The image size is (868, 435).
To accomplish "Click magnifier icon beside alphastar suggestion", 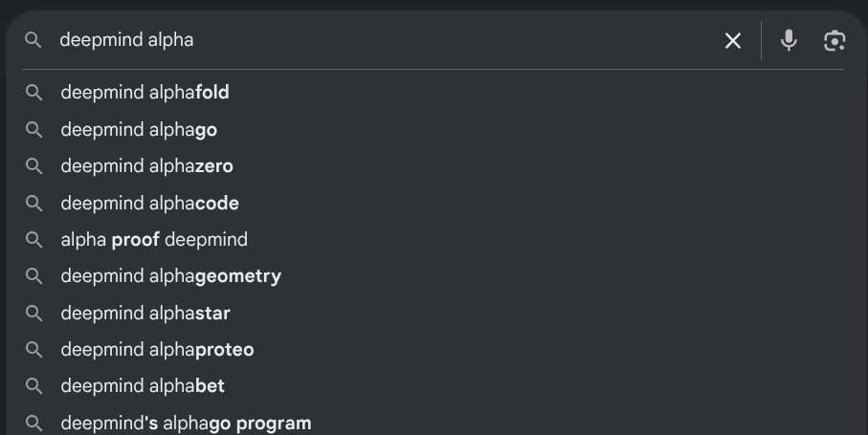I will 34,313.
